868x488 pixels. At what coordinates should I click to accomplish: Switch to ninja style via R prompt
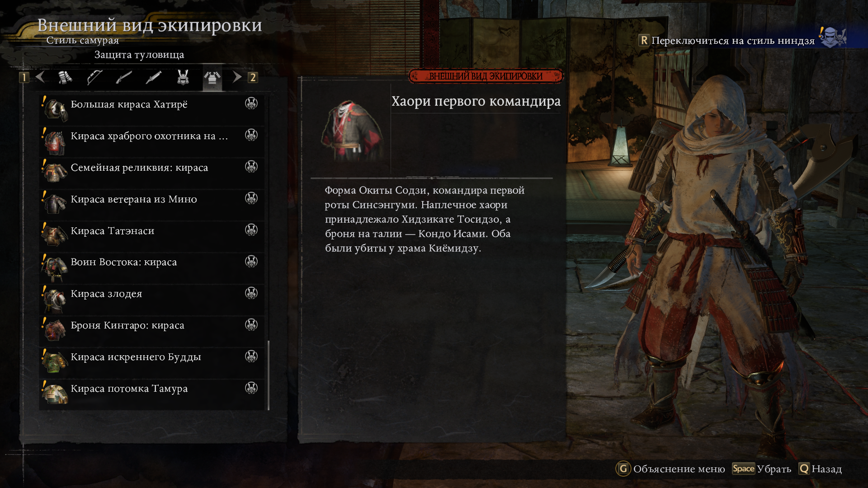click(726, 41)
